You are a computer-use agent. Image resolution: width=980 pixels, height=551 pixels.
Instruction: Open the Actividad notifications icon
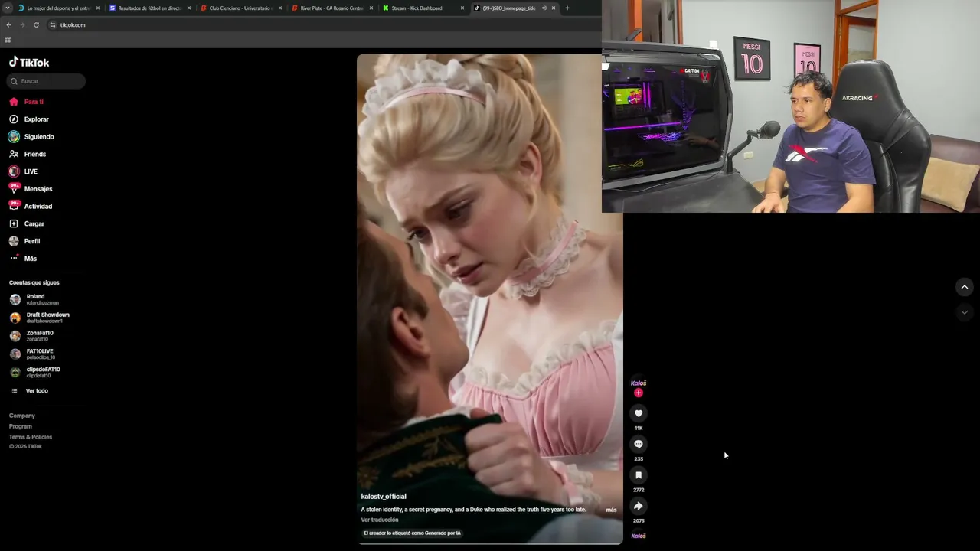point(14,206)
